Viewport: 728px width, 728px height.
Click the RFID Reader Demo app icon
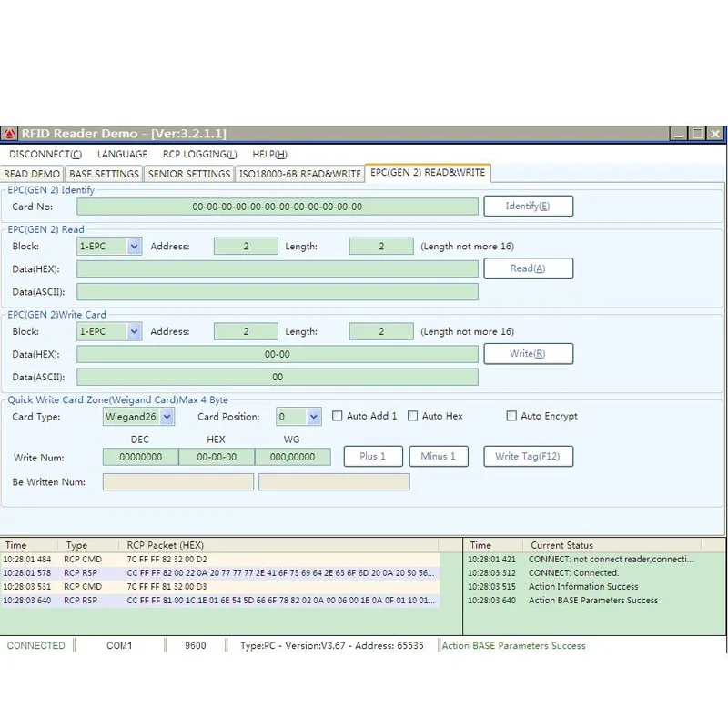pyautogui.click(x=10, y=134)
